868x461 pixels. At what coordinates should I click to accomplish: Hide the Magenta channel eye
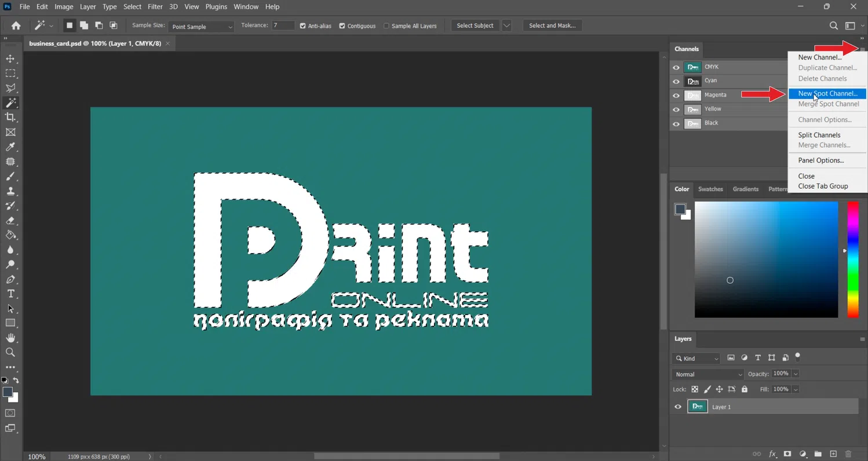[x=676, y=96]
